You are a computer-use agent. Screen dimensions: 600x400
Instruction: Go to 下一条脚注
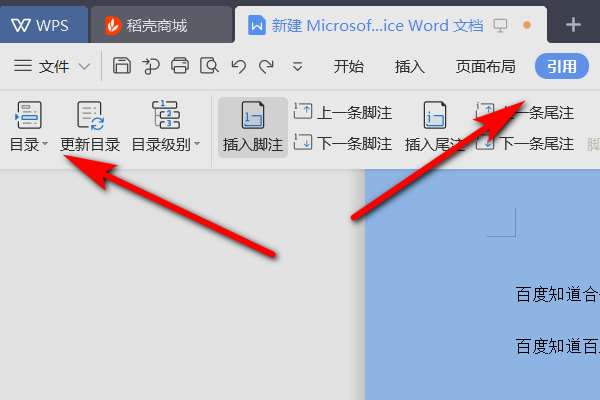(x=343, y=144)
